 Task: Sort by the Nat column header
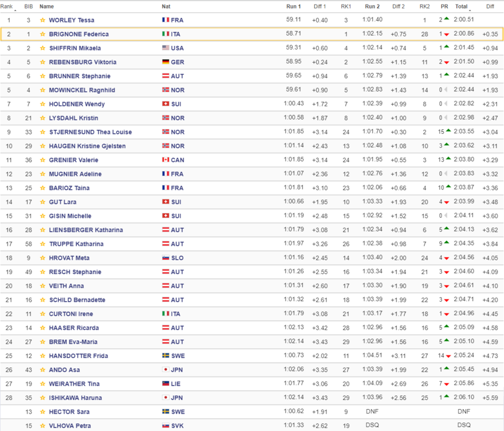coord(166,6)
